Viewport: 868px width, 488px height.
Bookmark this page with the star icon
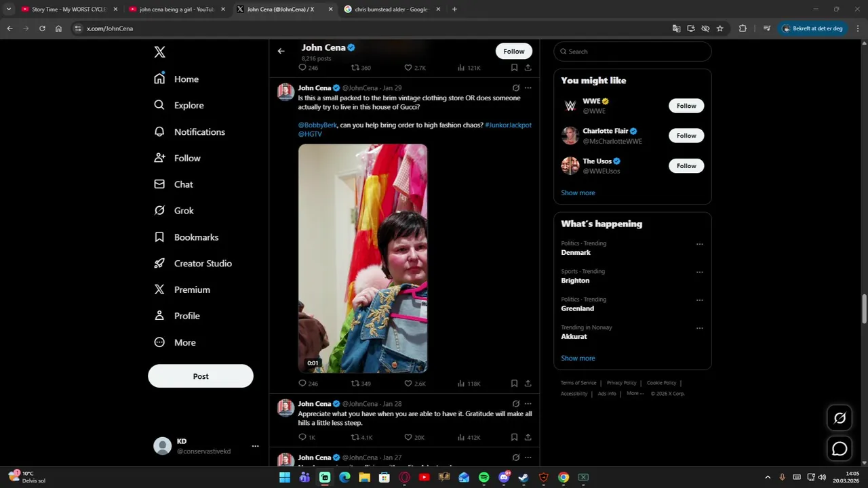(x=719, y=28)
